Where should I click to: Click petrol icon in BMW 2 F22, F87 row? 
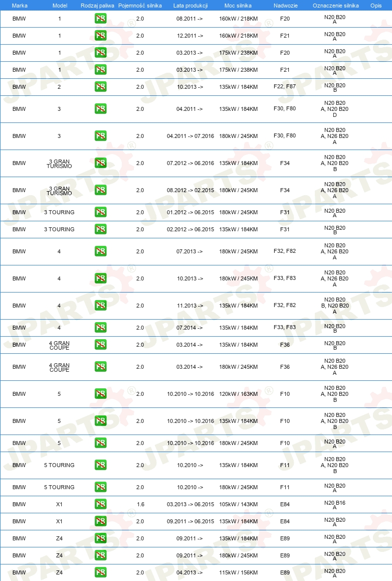(x=100, y=87)
